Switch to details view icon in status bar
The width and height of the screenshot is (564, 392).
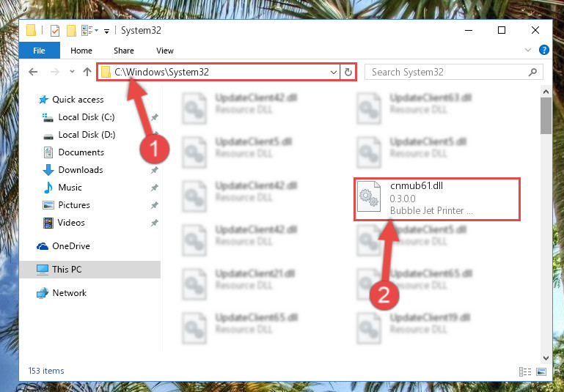[525, 371]
